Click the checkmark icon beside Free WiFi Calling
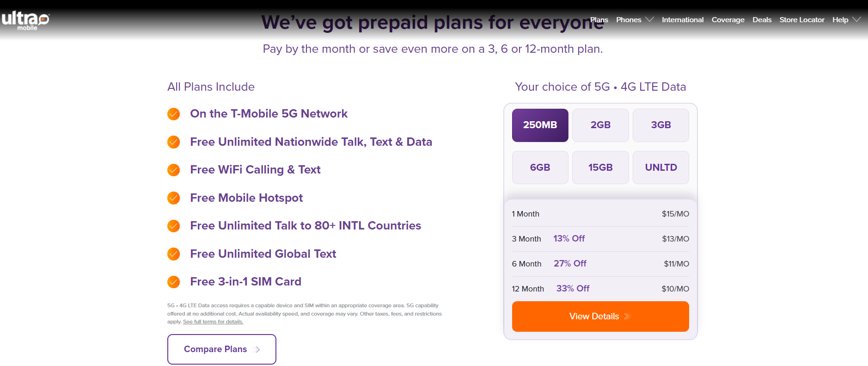868x366 pixels. [174, 170]
